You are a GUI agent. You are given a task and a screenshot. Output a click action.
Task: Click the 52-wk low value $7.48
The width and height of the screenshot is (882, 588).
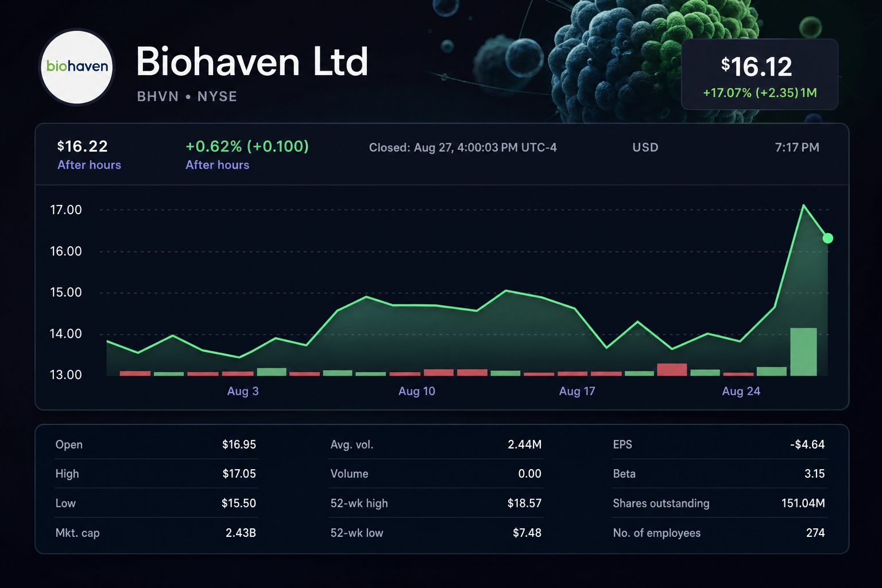527,533
